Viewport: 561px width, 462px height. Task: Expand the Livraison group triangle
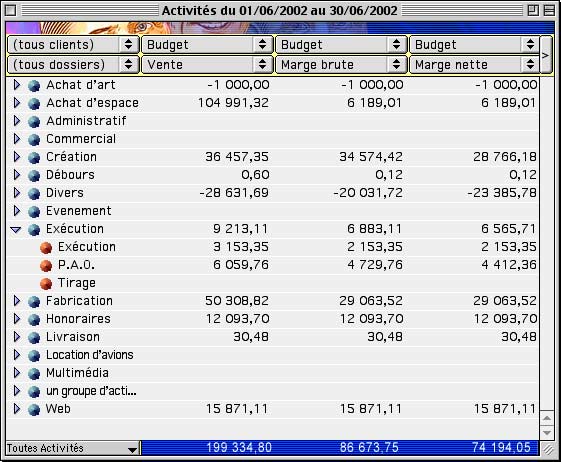click(16, 337)
